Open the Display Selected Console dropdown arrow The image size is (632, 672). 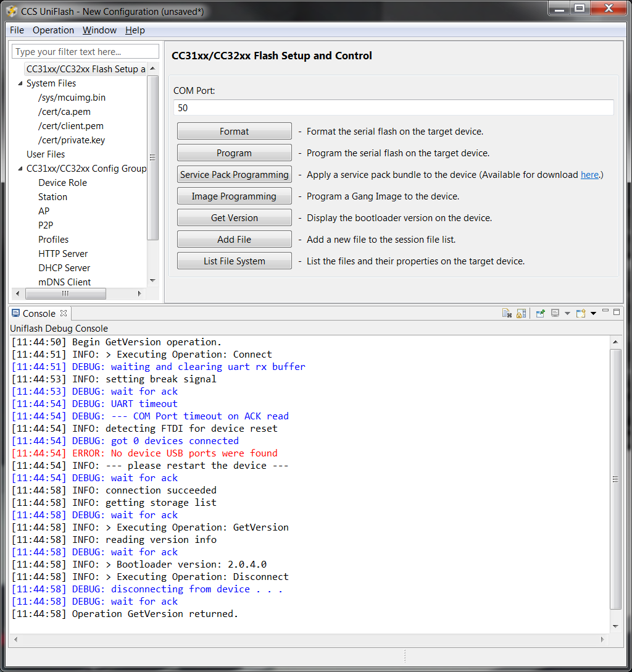click(567, 313)
